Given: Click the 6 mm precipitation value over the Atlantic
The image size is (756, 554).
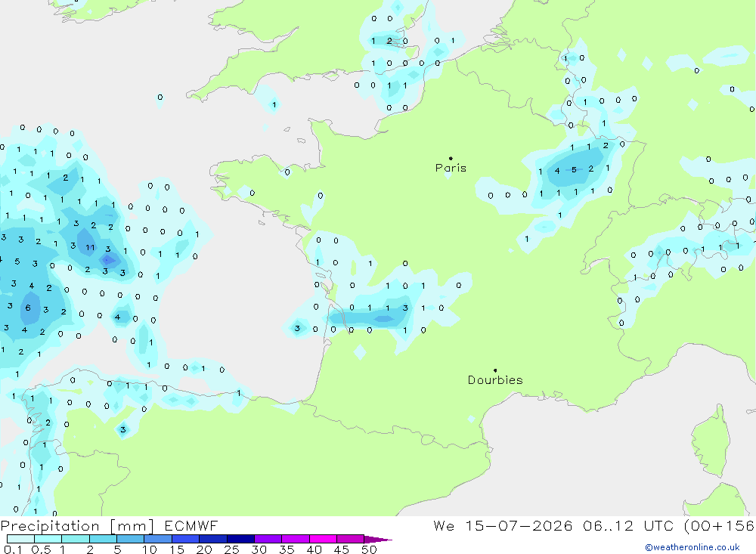Looking at the screenshot, I should click(28, 308).
